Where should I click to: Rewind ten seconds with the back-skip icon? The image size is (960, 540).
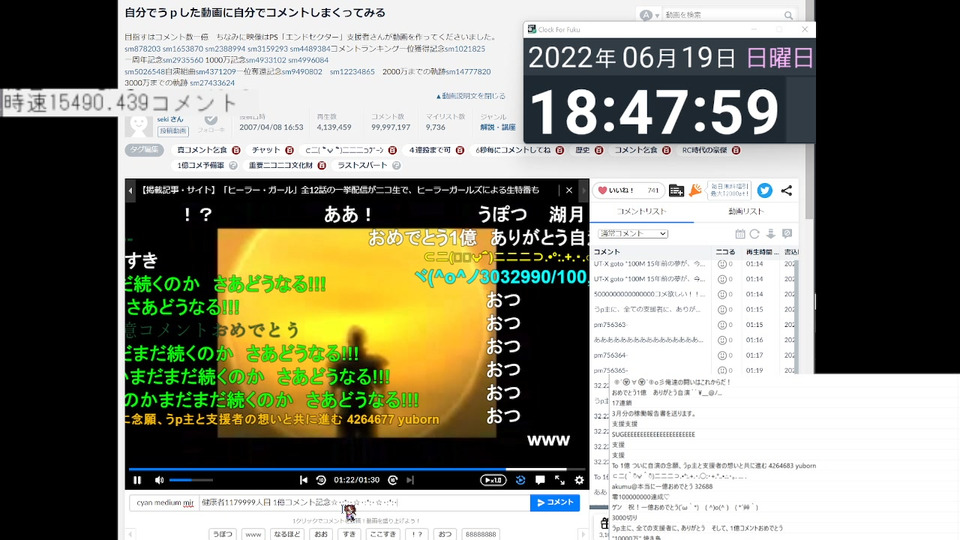[x=321, y=480]
